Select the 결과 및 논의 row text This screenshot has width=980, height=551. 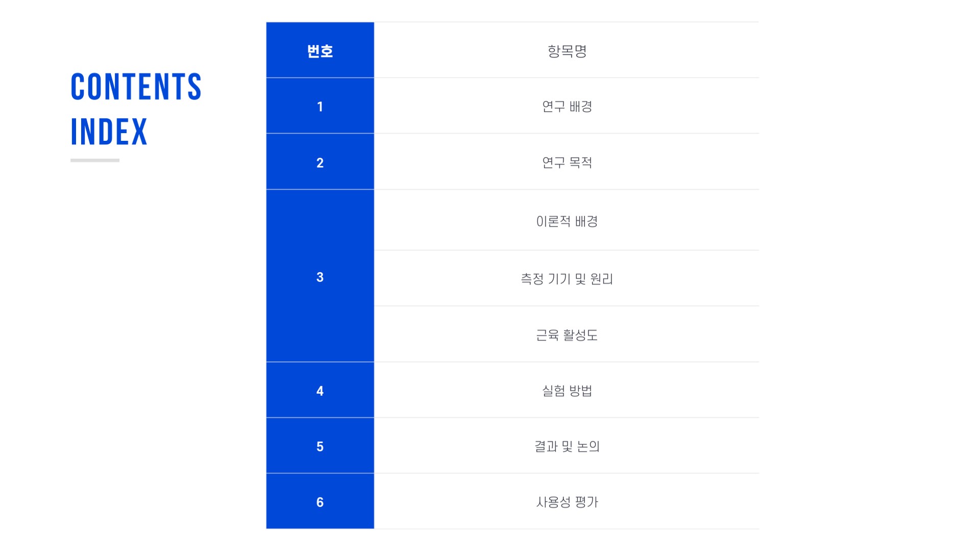point(567,446)
